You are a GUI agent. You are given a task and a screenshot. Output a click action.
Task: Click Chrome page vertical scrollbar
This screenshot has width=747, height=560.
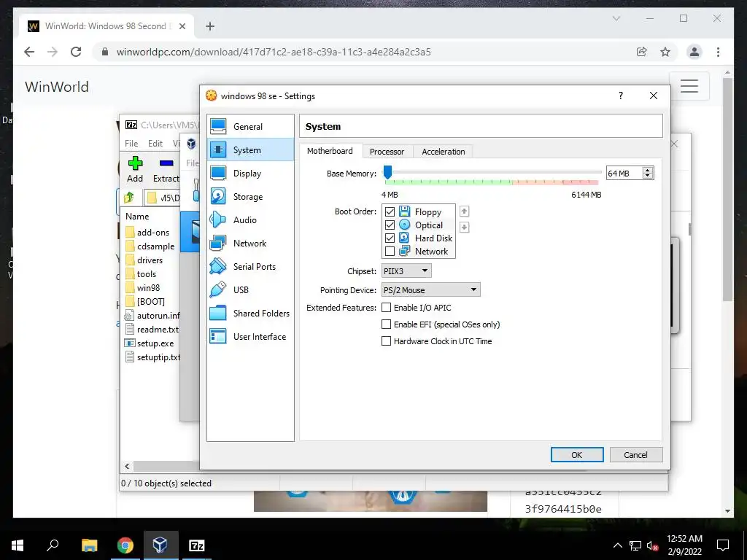(727, 189)
